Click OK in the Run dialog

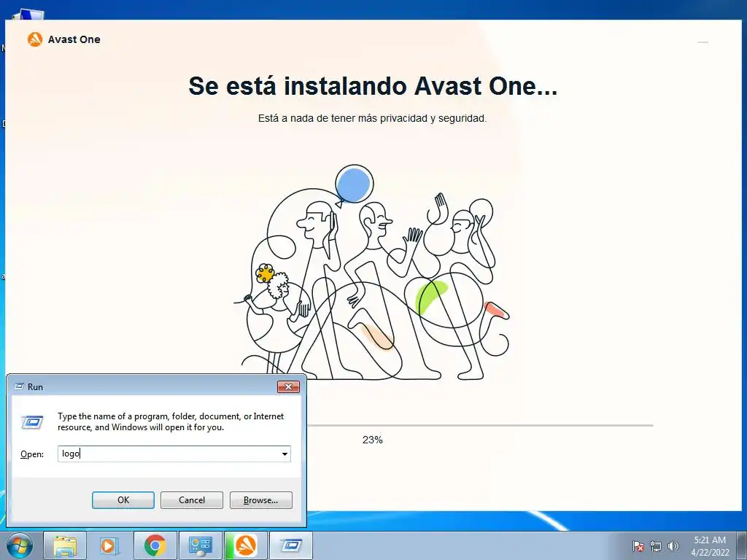coord(123,500)
